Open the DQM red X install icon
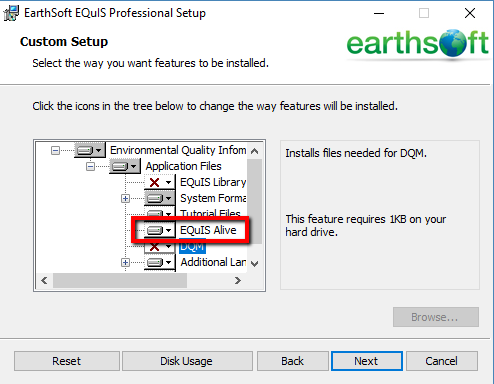The width and height of the screenshot is (494, 384). [160, 247]
